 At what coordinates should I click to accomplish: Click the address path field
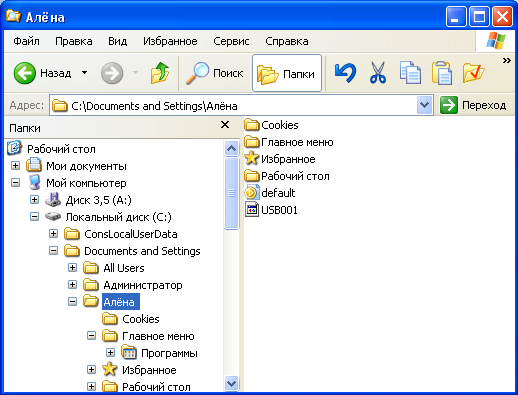[x=233, y=106]
